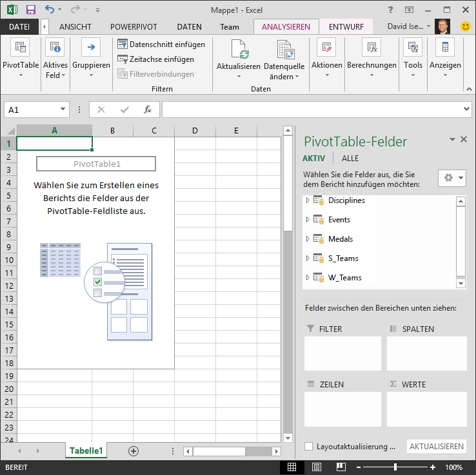
Task: Open the PivotTable ribbon button
Action: pyautogui.click(x=21, y=57)
